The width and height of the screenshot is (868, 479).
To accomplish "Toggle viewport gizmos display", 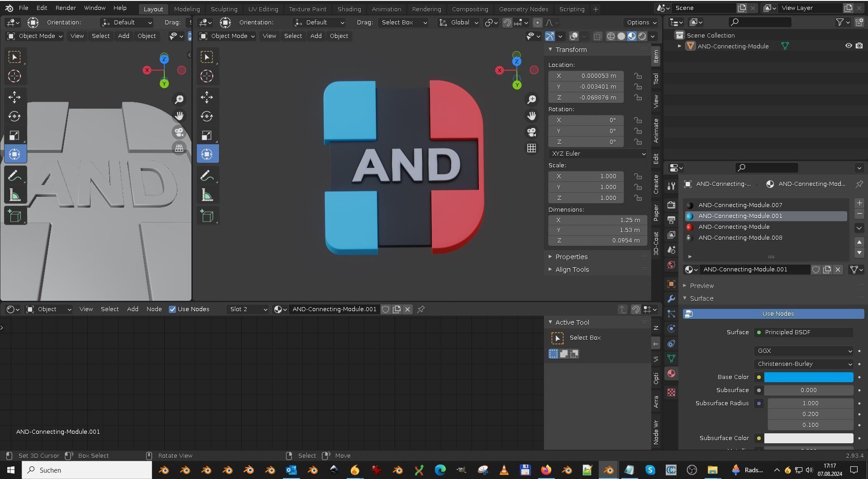I will point(550,36).
